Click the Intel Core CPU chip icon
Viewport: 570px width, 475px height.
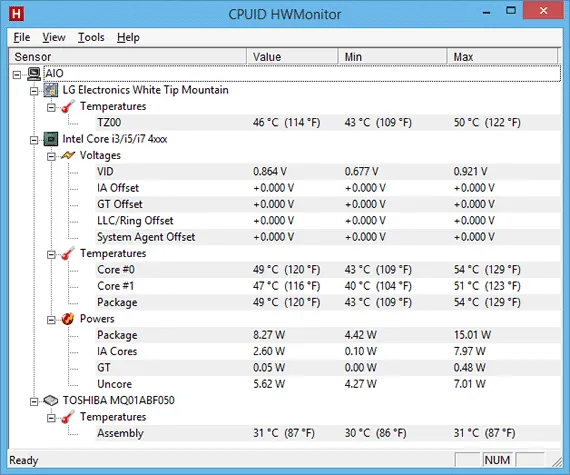coord(51,139)
